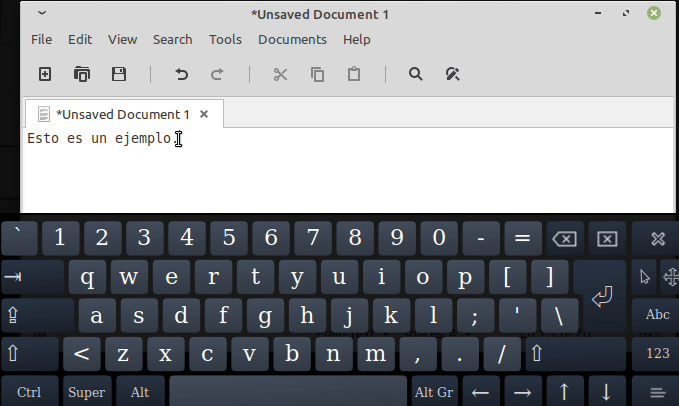
Task: Open the Search menu
Action: tap(172, 40)
